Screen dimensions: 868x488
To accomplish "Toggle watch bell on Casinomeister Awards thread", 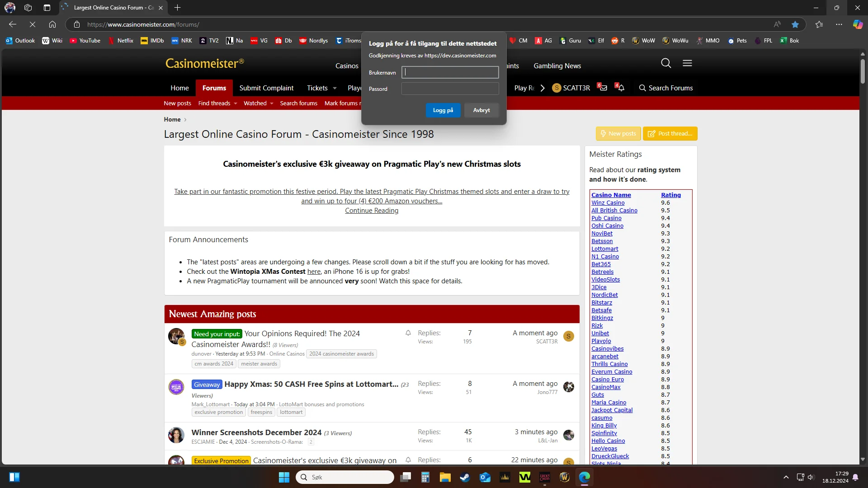I will tap(408, 333).
